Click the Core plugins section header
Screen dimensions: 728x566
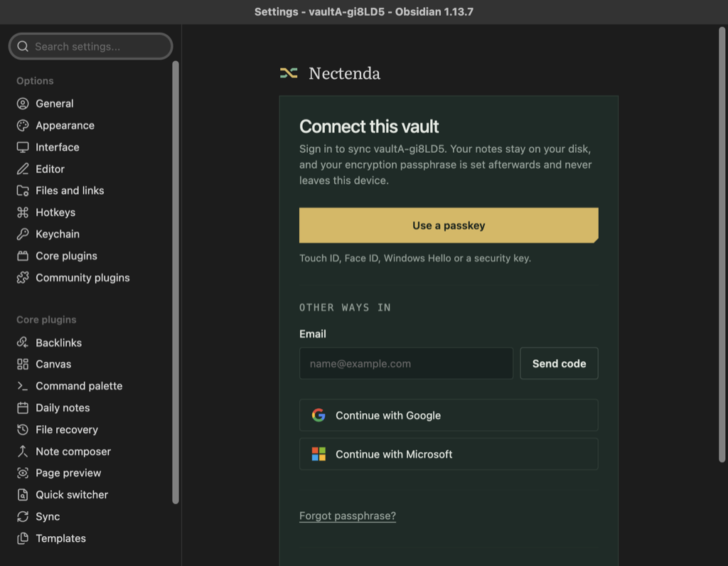tap(46, 320)
